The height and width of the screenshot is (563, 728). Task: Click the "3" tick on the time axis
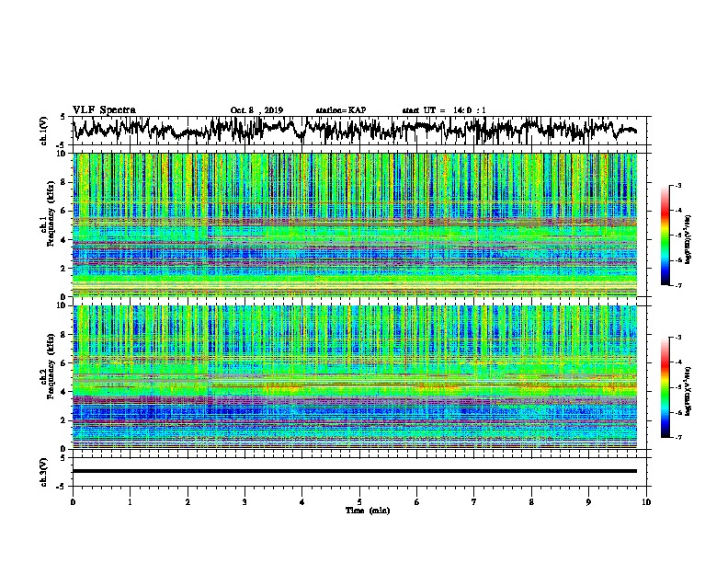(245, 502)
